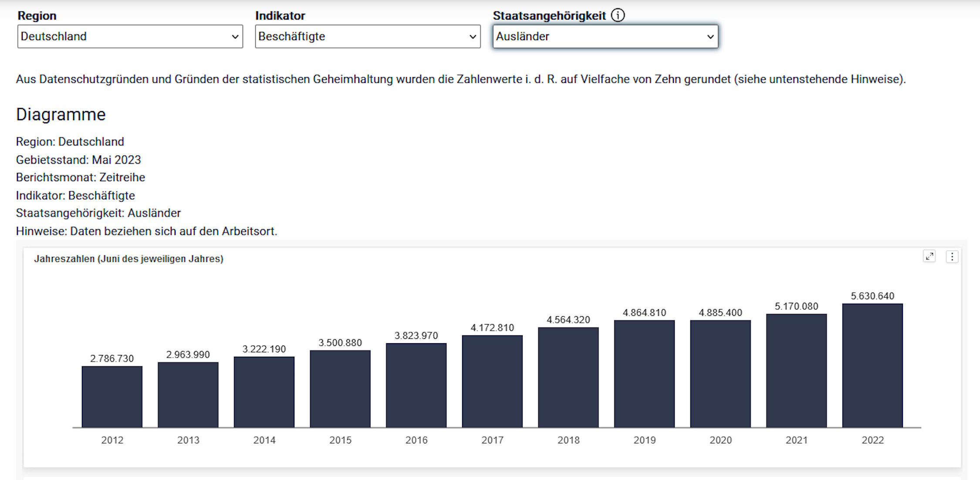
Task: Click the 2014 bar in chart
Action: click(264, 392)
